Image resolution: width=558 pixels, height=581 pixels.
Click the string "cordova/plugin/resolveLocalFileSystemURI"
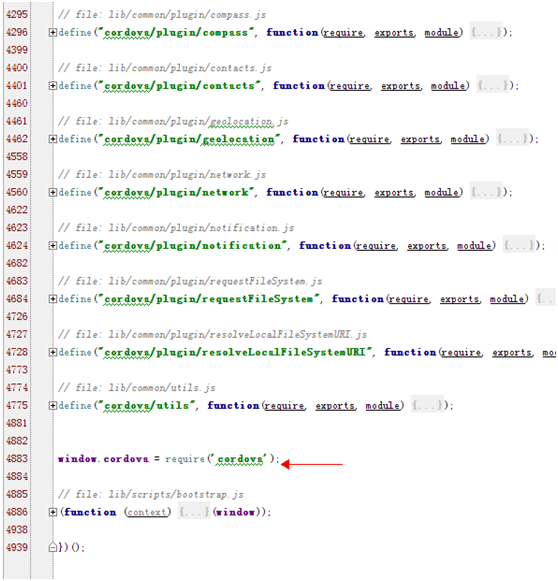tap(235, 353)
